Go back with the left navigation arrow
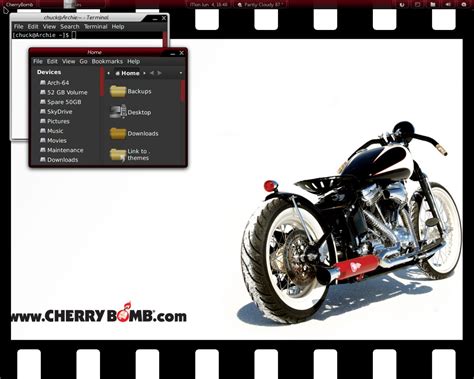 coord(152,73)
